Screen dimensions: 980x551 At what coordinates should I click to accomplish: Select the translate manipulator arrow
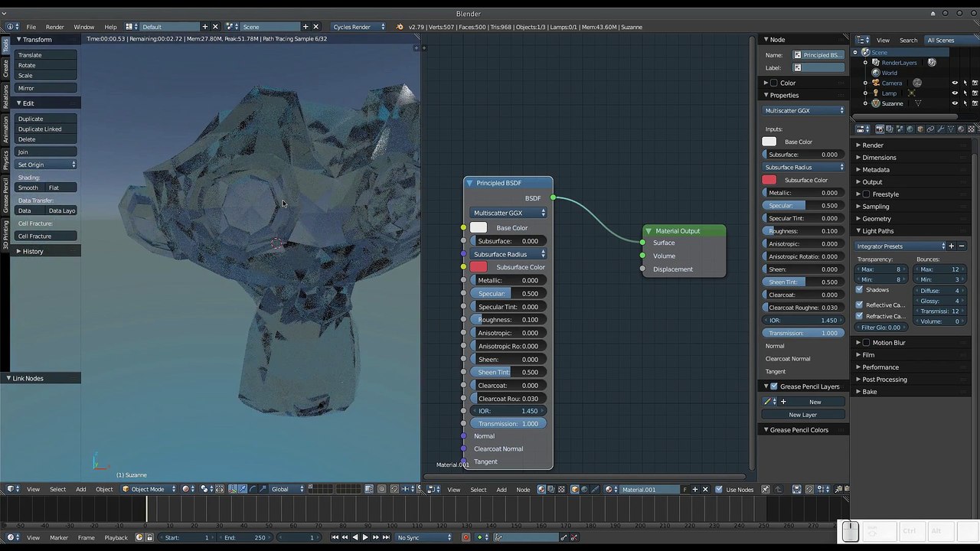click(x=243, y=490)
